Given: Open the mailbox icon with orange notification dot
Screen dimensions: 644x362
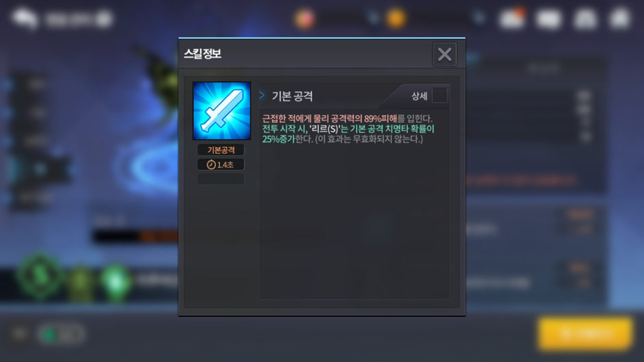Looking at the screenshot, I should tap(512, 18).
